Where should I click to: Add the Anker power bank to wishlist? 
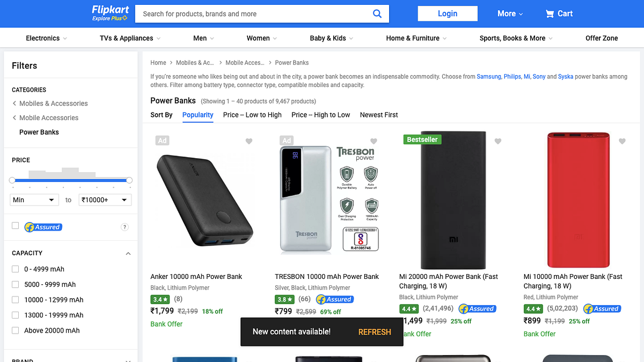pos(248,141)
